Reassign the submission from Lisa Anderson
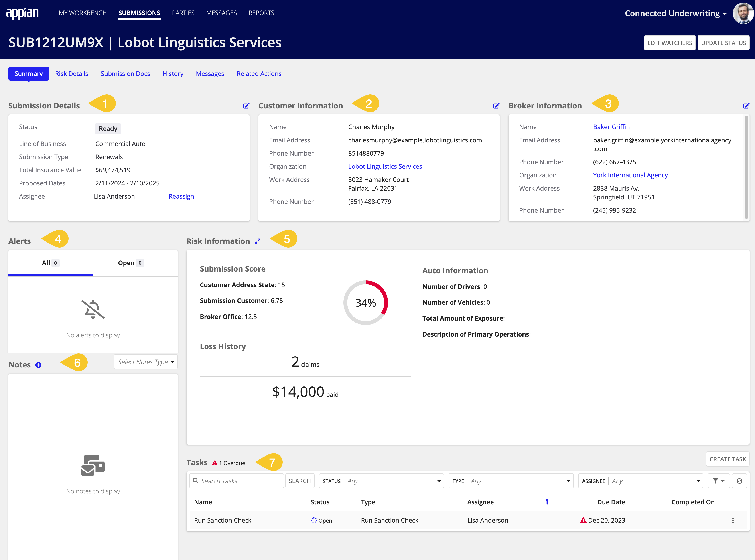Viewport: 755px width, 560px height. click(181, 196)
